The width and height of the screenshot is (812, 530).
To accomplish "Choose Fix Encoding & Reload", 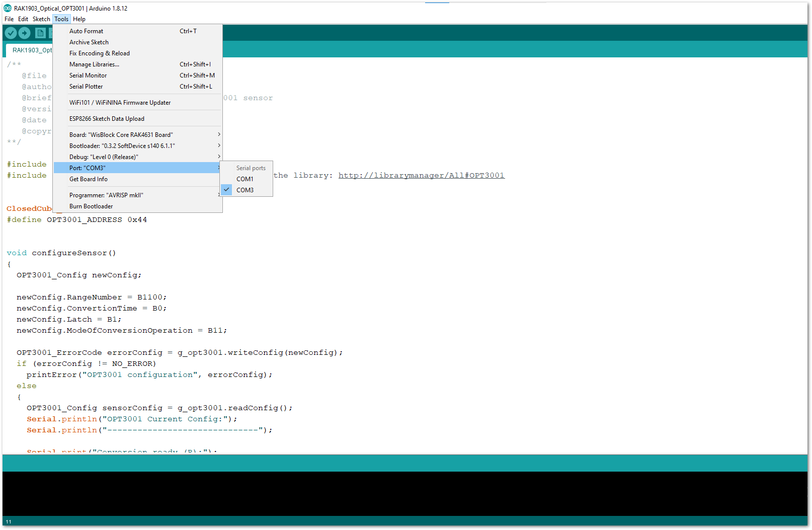I will click(x=137, y=53).
